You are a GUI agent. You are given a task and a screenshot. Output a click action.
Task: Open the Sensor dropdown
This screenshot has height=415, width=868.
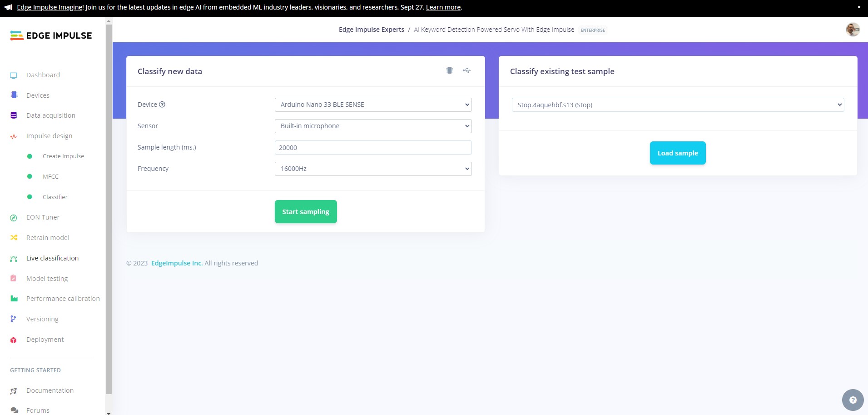pyautogui.click(x=373, y=126)
